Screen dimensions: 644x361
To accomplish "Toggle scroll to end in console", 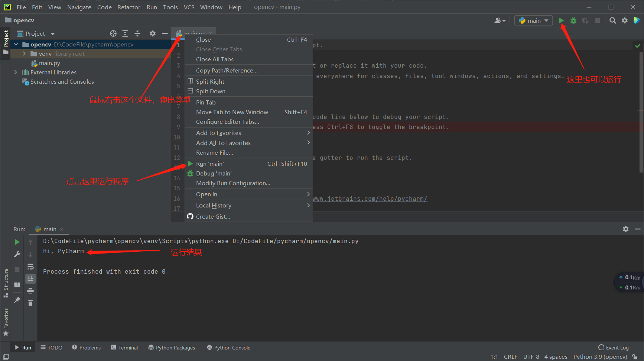I will pyautogui.click(x=30, y=278).
